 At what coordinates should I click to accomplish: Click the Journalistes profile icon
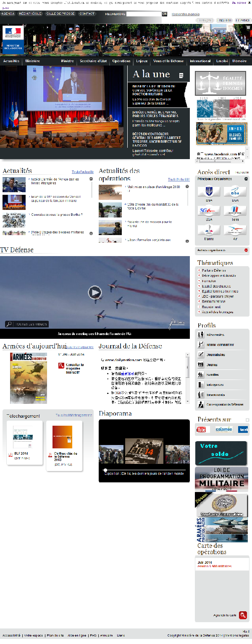click(201, 355)
